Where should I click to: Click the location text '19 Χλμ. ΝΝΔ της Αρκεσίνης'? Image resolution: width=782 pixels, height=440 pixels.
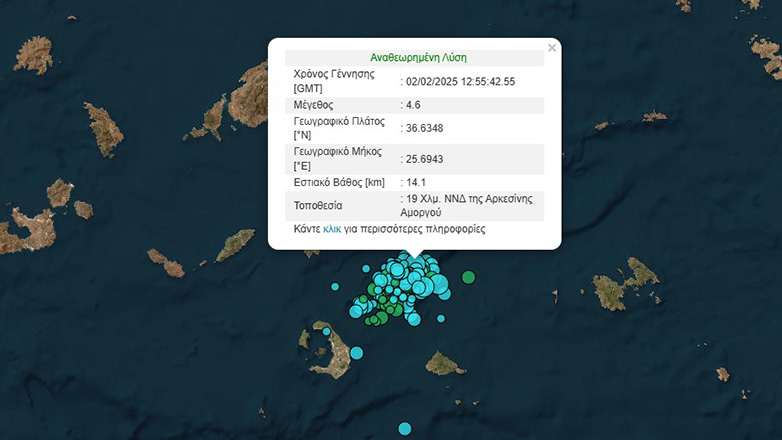pos(466,199)
